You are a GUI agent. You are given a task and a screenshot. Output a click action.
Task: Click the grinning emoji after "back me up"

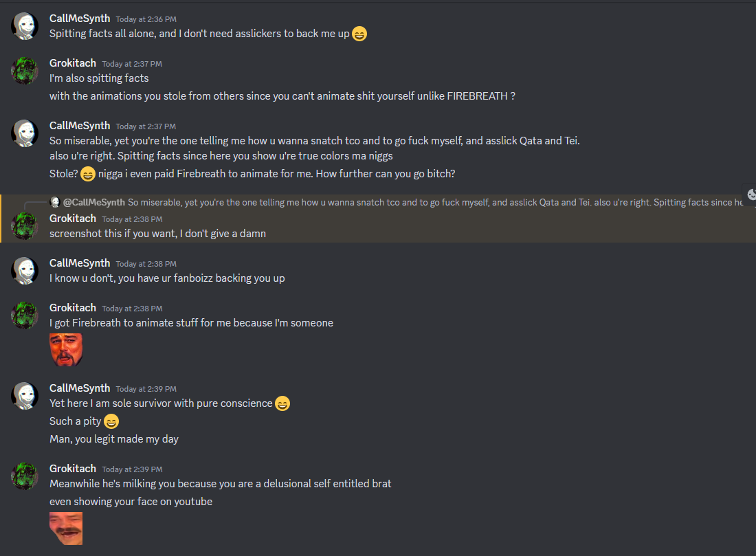[x=359, y=34]
